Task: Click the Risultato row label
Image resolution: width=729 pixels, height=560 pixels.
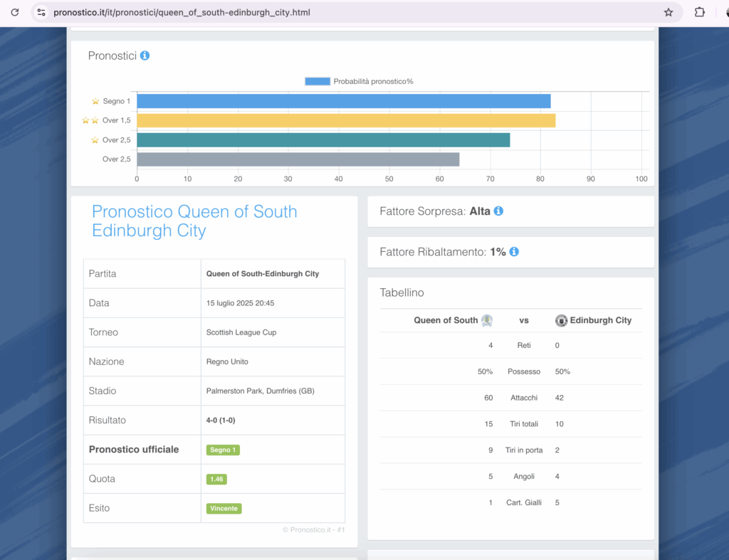Action: (107, 420)
